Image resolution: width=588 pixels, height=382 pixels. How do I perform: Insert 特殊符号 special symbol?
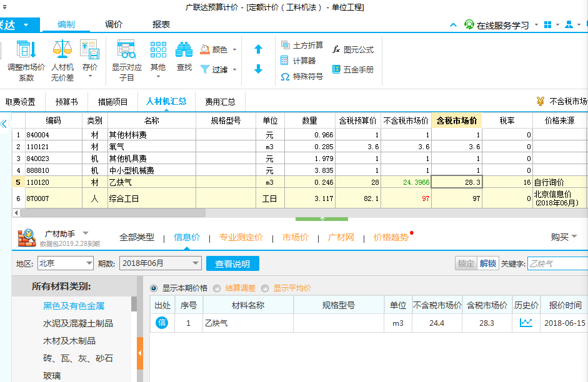click(x=302, y=77)
